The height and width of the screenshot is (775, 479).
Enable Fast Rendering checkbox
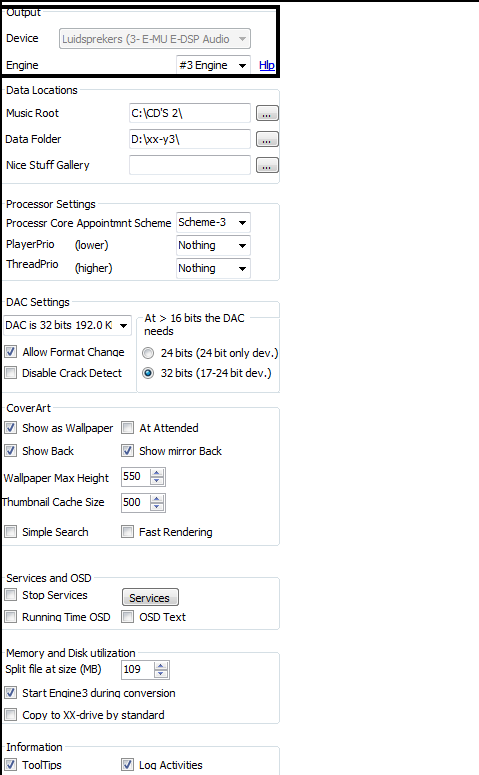point(128,531)
